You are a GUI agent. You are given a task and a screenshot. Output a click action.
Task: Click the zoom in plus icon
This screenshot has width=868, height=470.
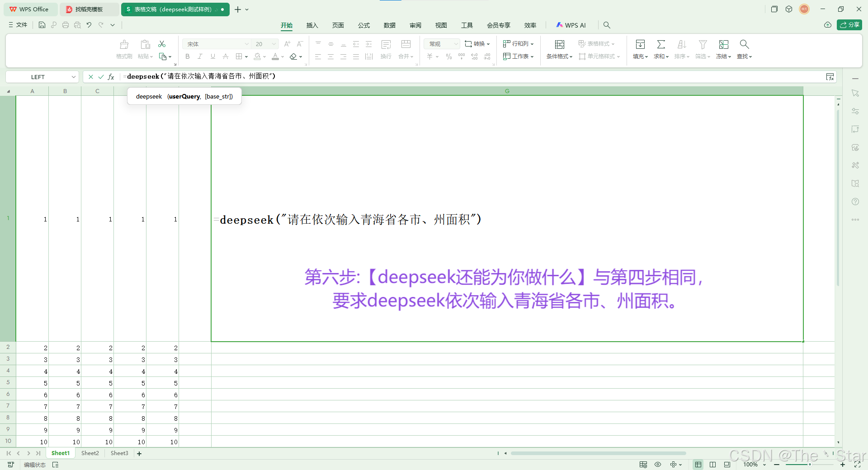tap(843, 465)
